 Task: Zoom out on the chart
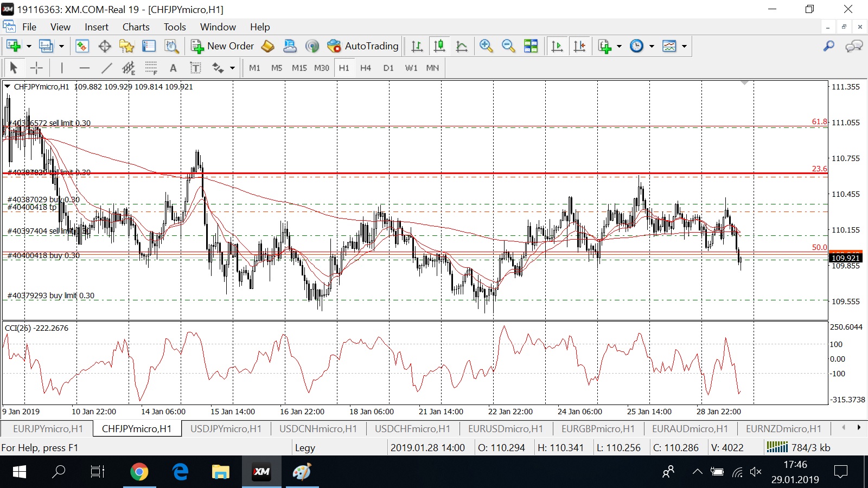[x=508, y=46]
